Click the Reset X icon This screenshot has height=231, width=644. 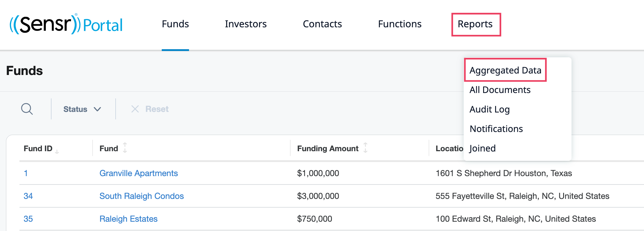click(x=135, y=109)
